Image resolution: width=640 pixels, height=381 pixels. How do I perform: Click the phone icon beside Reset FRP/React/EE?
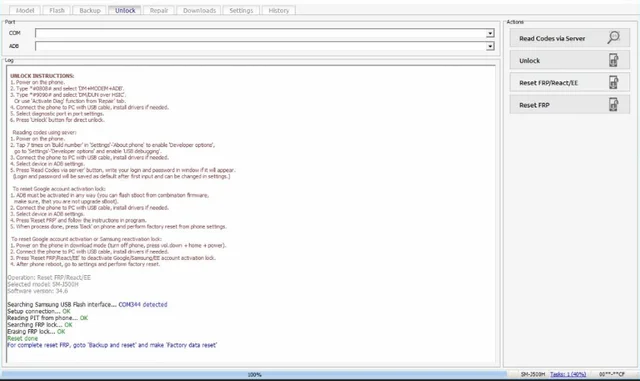tap(613, 82)
